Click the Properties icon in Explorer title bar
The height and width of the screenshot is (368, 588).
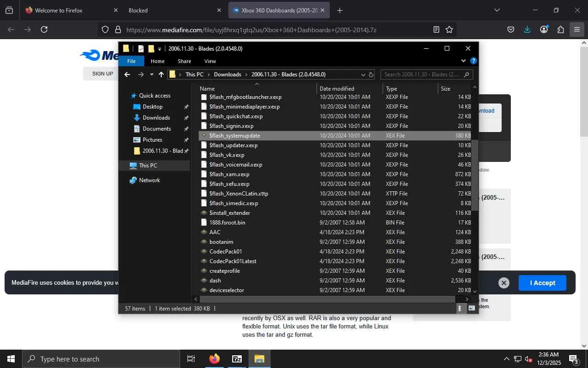(141, 48)
